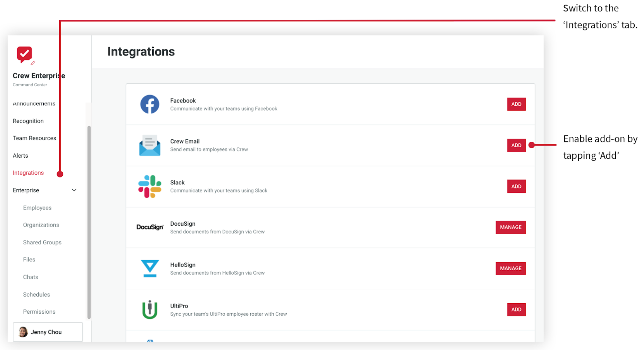Click the sidebar vertical scrollbar

(x=89, y=222)
